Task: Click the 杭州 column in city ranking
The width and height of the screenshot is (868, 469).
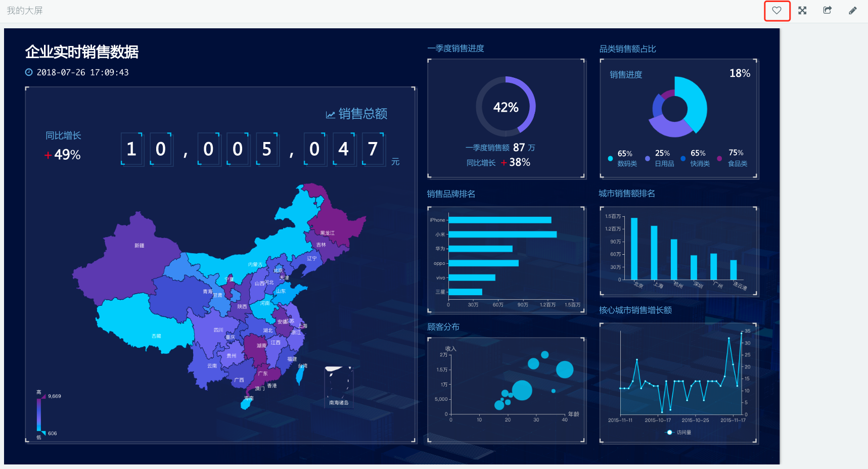Action: coord(674,259)
